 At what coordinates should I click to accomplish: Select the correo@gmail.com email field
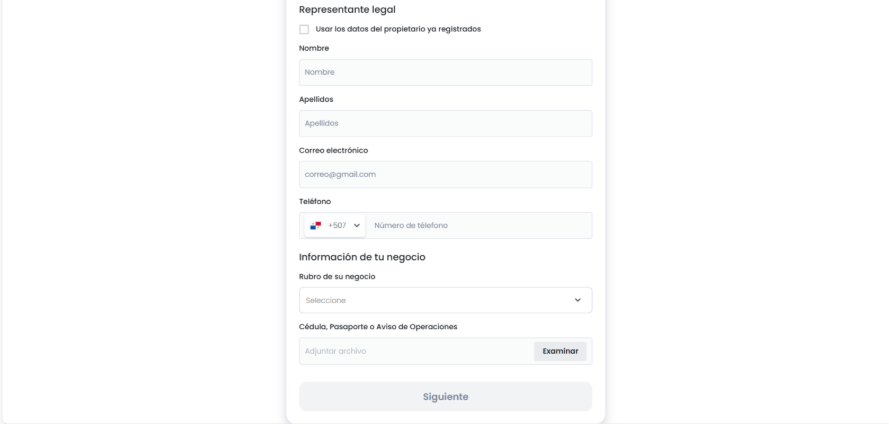[445, 175]
